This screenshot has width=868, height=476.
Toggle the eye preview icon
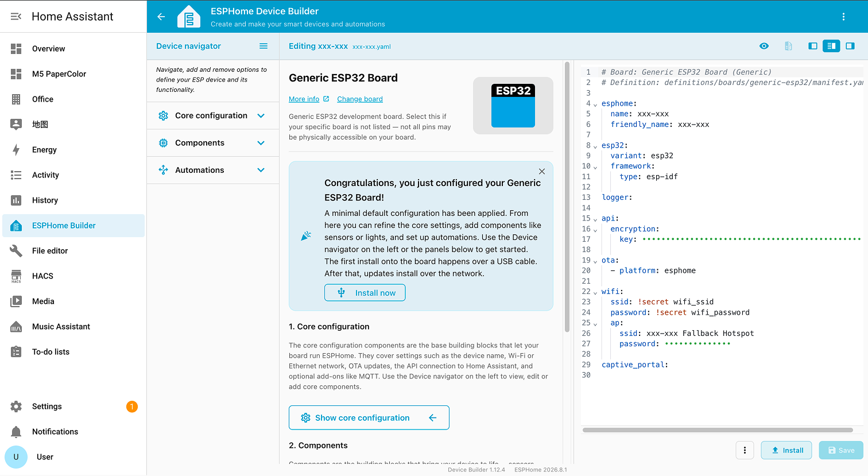(764, 46)
